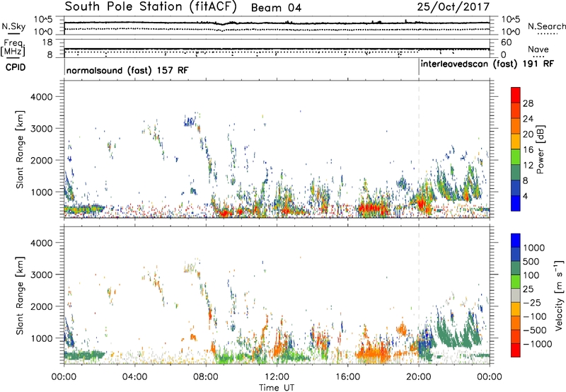
Task: Click the "Velocity [m s-1]" colorbar title
Action: pyautogui.click(x=559, y=295)
